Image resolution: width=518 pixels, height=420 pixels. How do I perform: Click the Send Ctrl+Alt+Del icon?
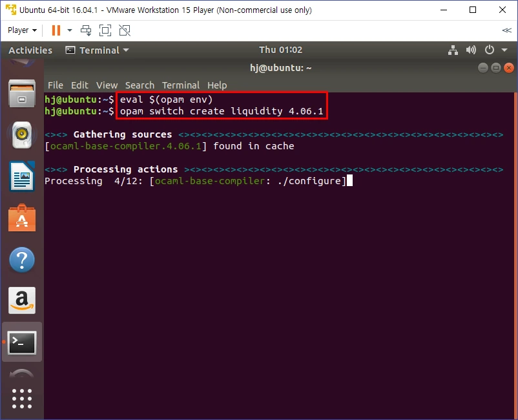86,30
